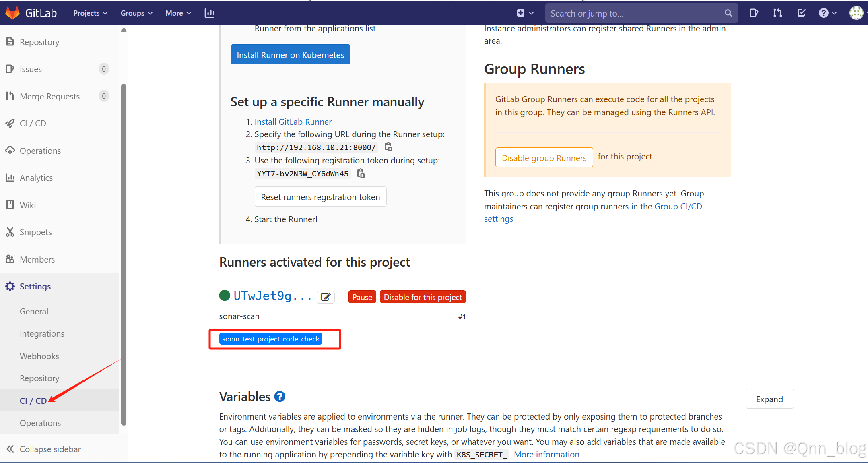Click Install Runner on Kubernetes
868x463 pixels.
point(290,54)
